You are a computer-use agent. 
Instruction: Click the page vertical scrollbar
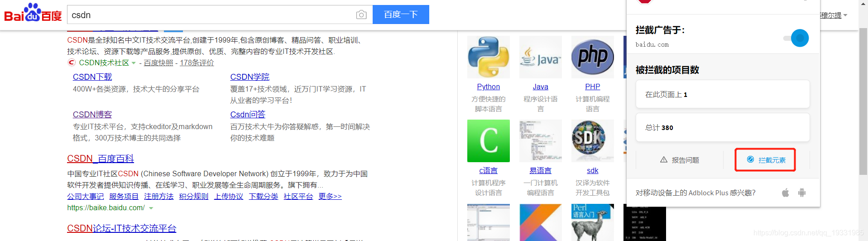863,102
